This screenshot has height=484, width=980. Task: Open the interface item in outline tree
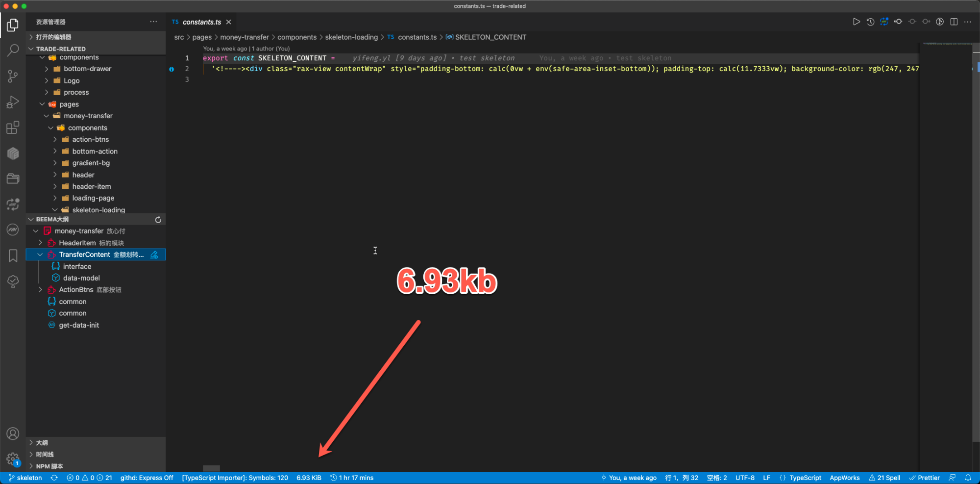77,266
